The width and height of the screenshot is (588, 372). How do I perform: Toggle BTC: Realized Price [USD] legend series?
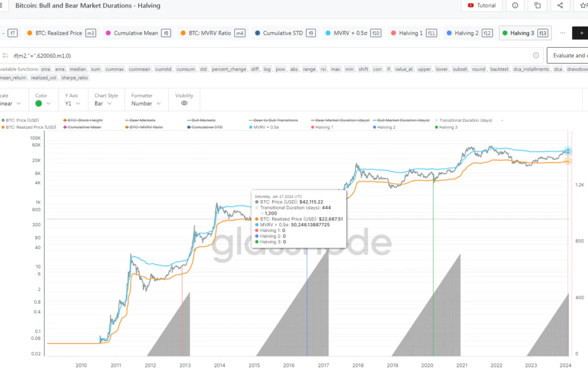(29, 127)
